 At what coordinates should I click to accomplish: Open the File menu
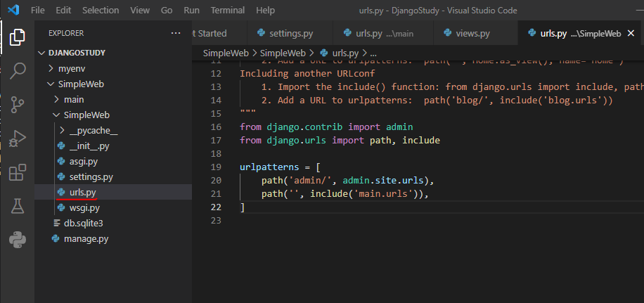(x=38, y=11)
